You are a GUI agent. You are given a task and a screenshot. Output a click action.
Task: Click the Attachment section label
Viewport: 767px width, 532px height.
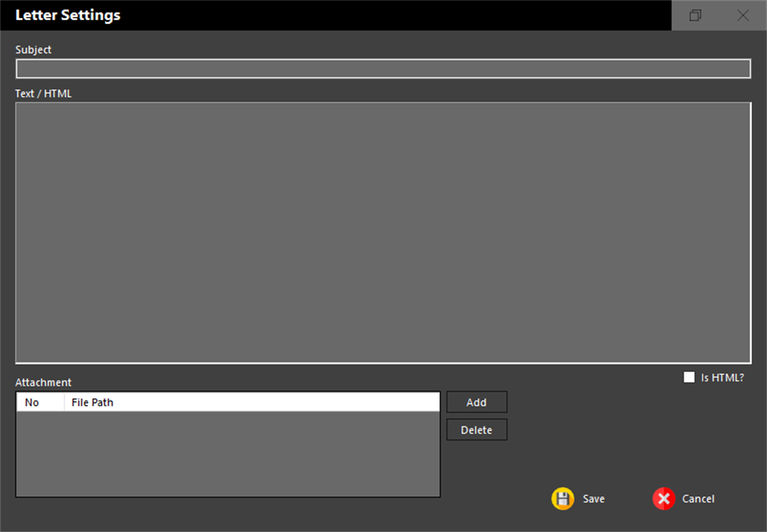(x=43, y=382)
